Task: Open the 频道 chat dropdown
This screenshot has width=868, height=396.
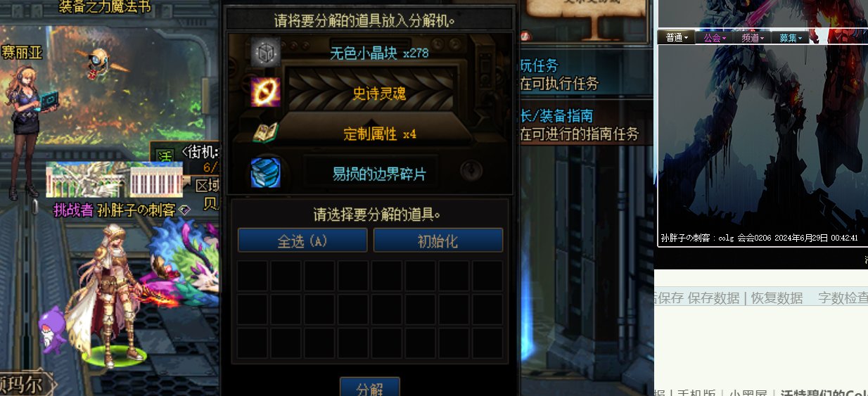Action: [x=753, y=37]
